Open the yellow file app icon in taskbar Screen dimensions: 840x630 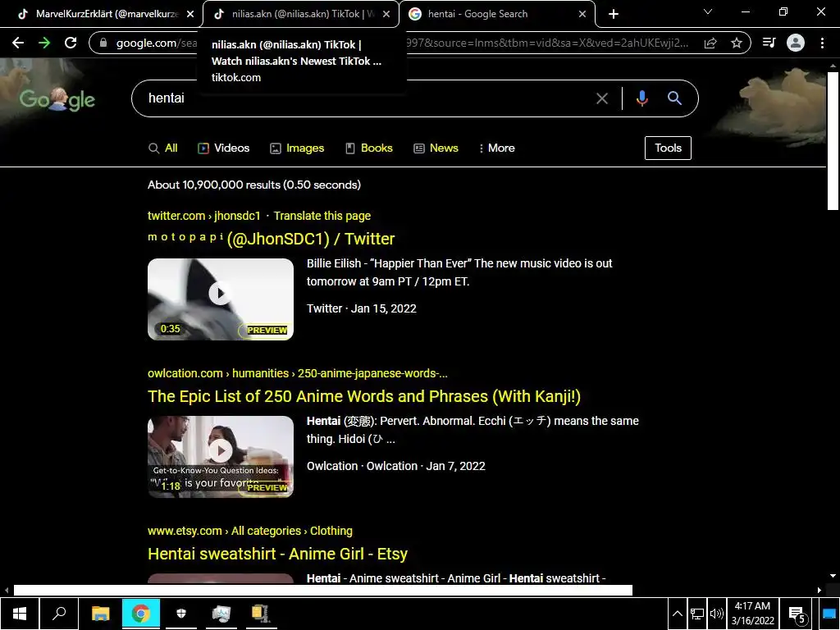click(x=262, y=614)
